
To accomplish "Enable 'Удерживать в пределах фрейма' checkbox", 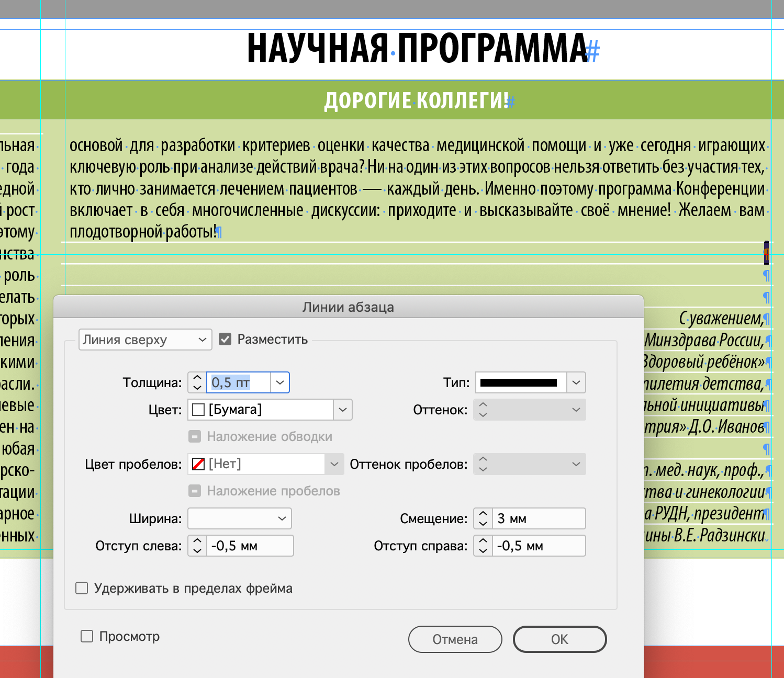I will [x=82, y=588].
